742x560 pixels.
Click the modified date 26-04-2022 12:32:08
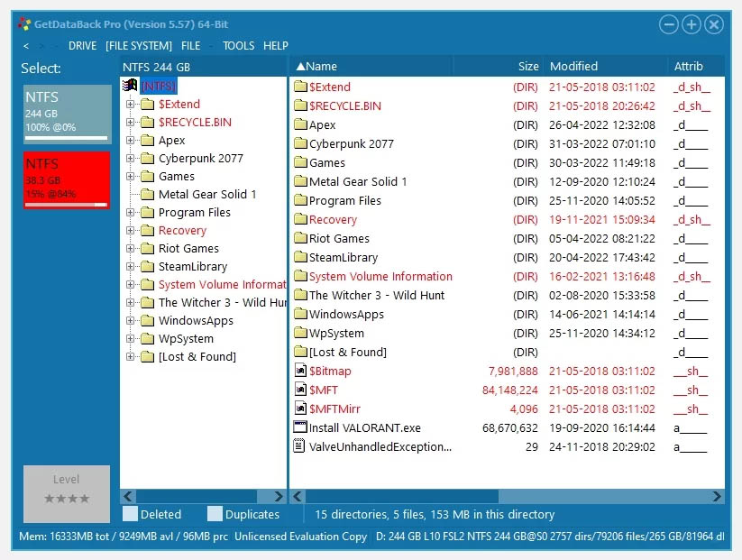[x=602, y=125]
